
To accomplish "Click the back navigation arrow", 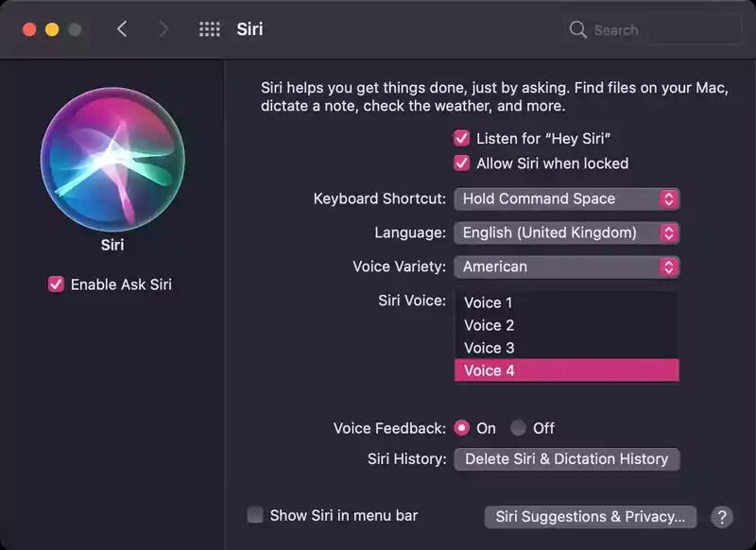I will point(123,28).
